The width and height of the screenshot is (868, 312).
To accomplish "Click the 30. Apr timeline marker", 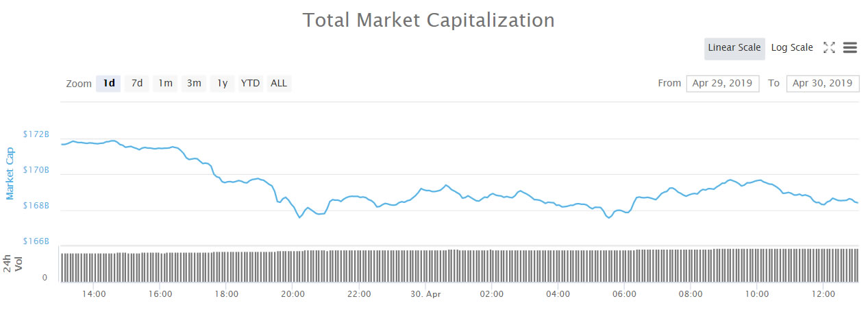I will tap(425, 294).
